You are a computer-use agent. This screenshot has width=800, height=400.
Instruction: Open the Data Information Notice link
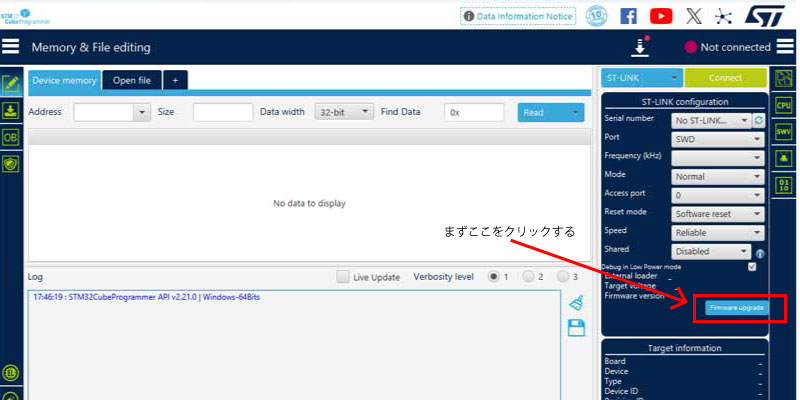click(518, 16)
